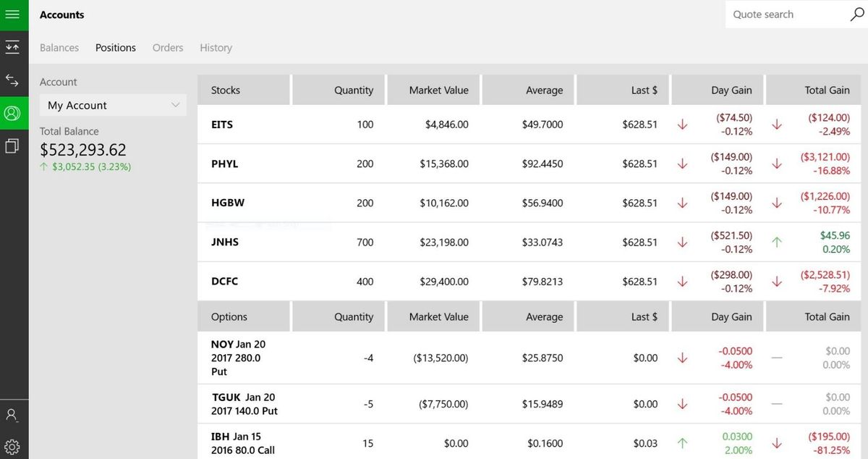Viewport: 868px width, 459px height.
Task: Click the user profile icon near the bottom
Action: coord(14,414)
